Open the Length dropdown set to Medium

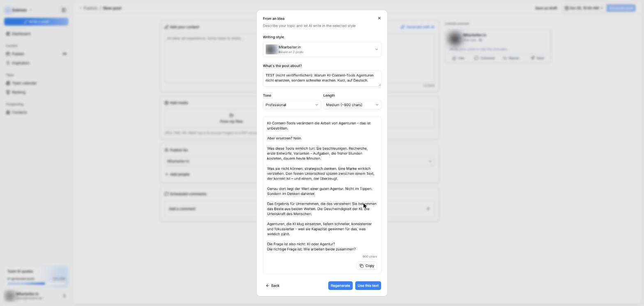point(352,105)
